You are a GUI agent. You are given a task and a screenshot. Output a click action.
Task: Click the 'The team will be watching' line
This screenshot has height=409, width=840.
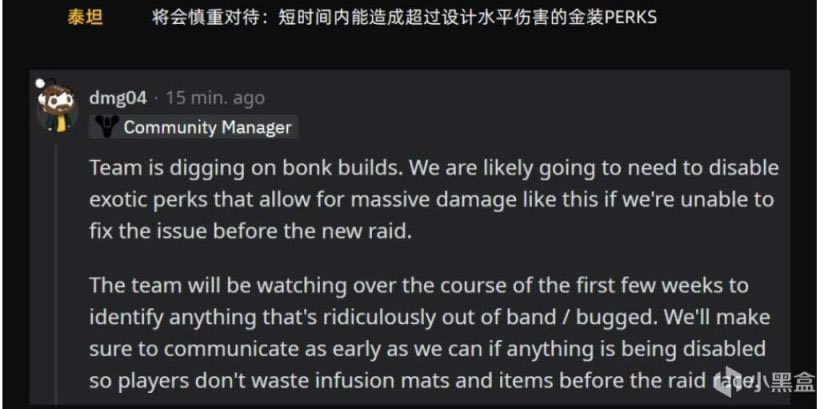[418, 285]
